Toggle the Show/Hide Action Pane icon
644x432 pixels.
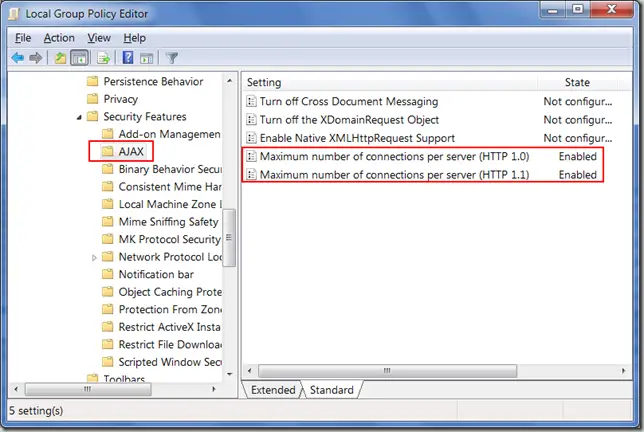point(146,58)
